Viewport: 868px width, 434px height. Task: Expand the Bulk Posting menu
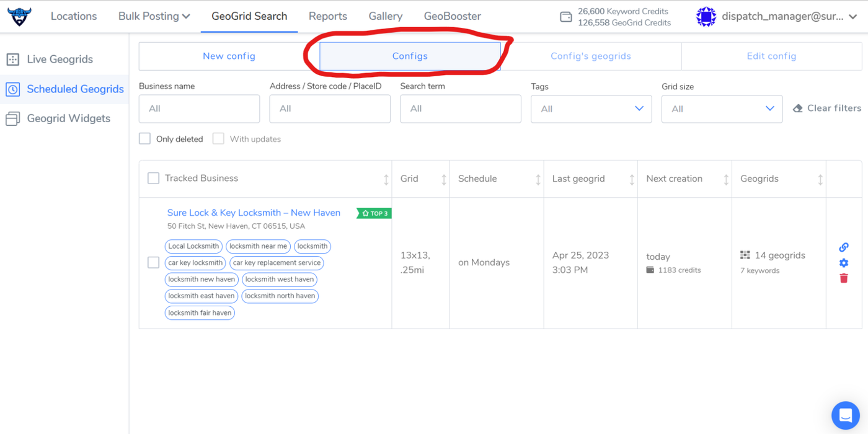(x=154, y=16)
